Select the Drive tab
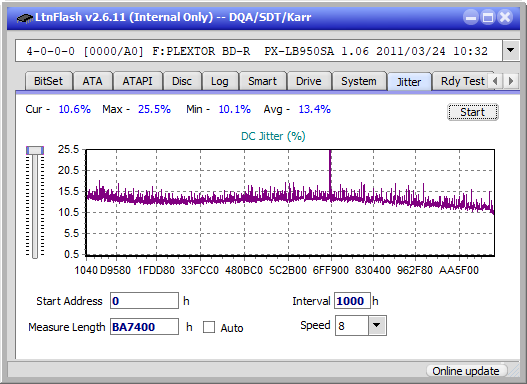527x384 pixels. pyautogui.click(x=309, y=81)
